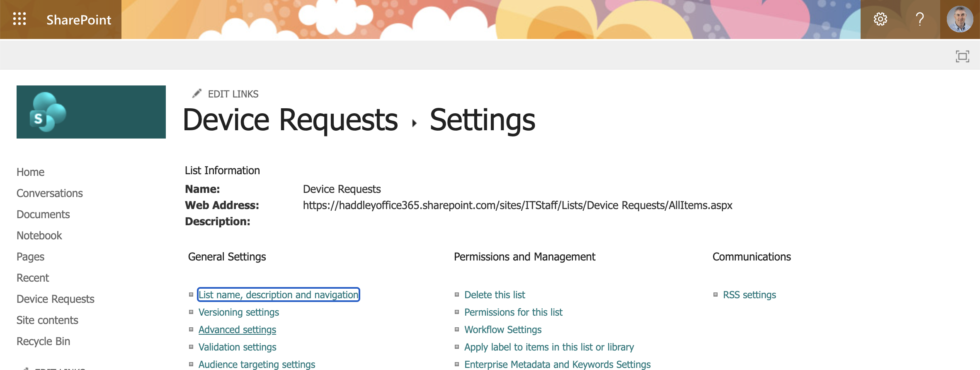Open the help question mark

click(x=920, y=19)
